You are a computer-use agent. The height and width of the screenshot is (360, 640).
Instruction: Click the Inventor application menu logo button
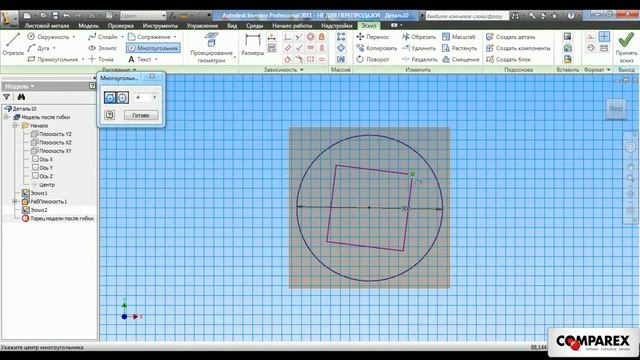coord(9,19)
